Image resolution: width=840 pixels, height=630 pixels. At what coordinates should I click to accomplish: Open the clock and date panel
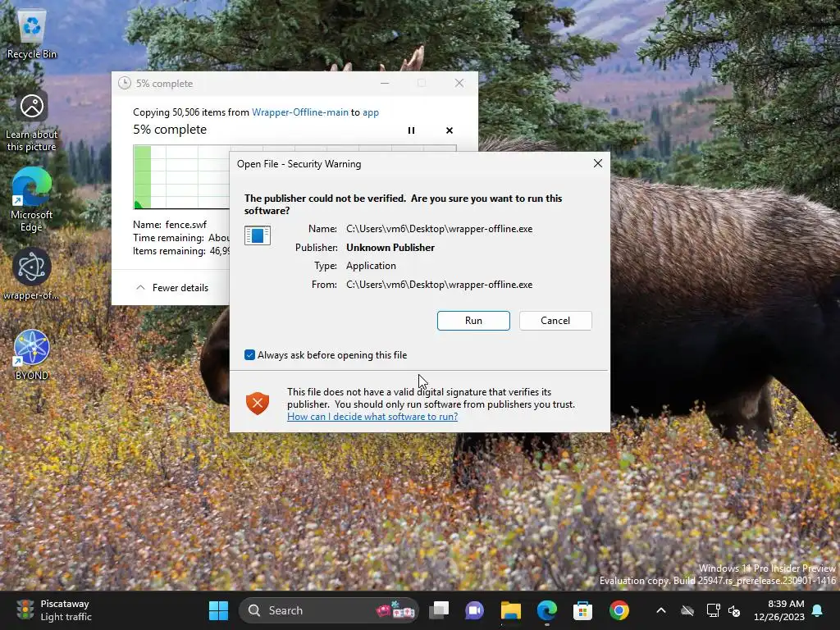pyautogui.click(x=779, y=610)
